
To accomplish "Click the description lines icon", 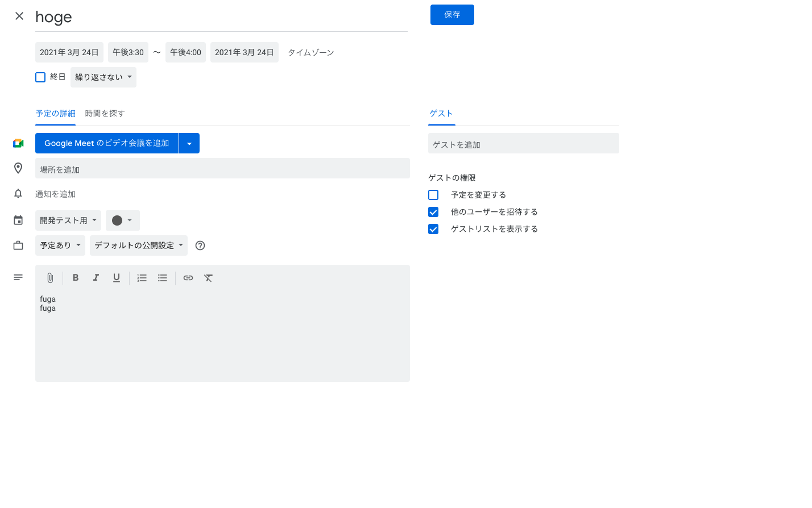I will pyautogui.click(x=18, y=277).
